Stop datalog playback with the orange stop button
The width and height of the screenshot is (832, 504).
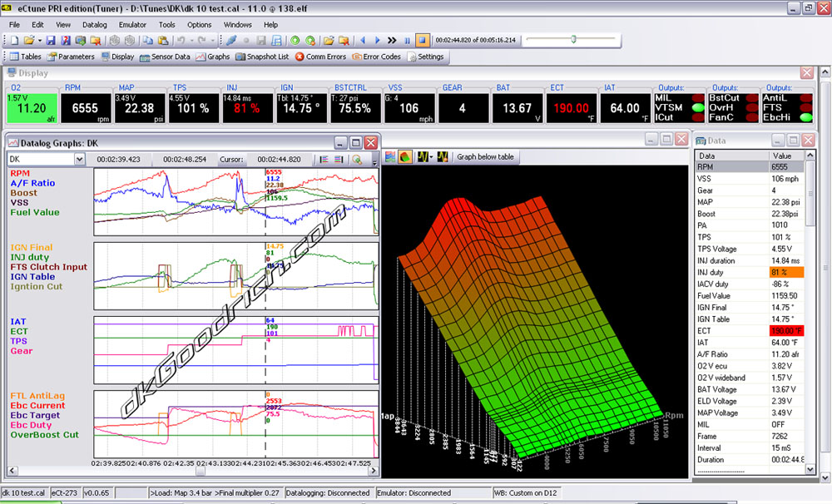click(x=422, y=40)
